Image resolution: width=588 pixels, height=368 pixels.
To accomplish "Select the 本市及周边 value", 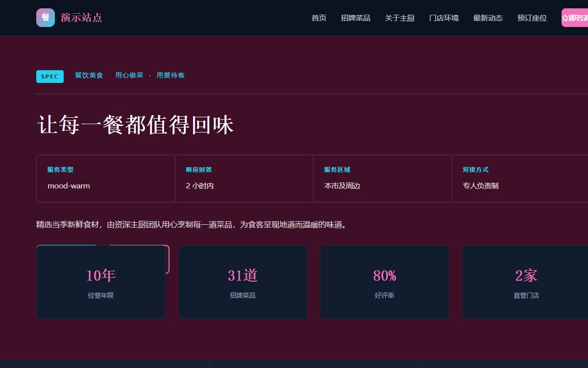I will click(342, 186).
